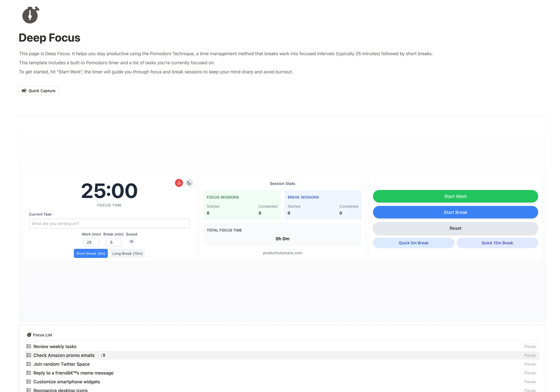The width and height of the screenshot is (560, 392).
Task: Click the red bell notification icon
Action: click(x=179, y=183)
